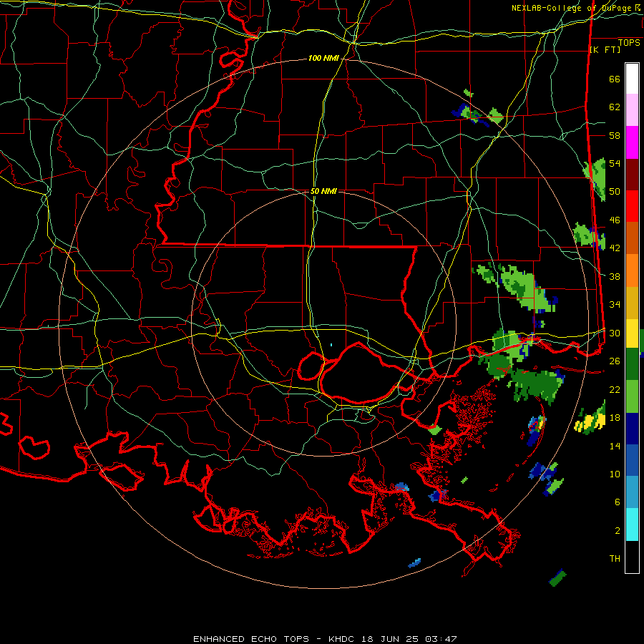This screenshot has width=644, height=644.
Task: Click the legend value 26
Action: tap(615, 361)
